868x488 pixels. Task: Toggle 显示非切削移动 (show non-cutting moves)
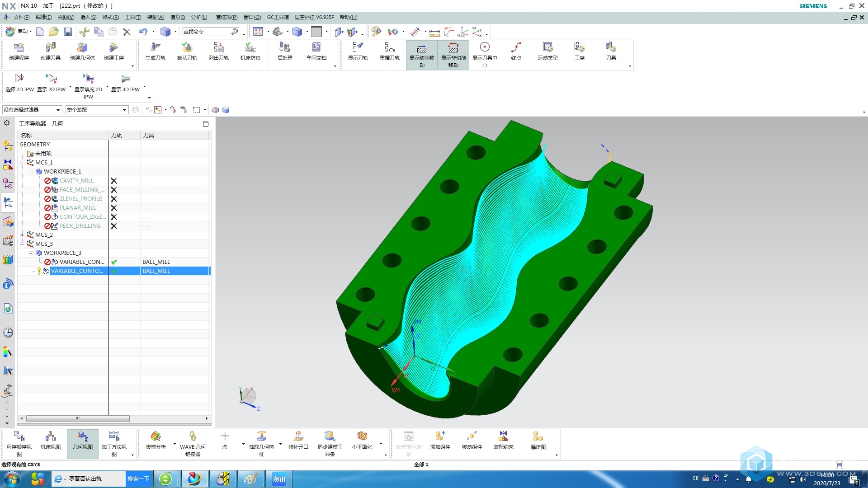[x=453, y=55]
